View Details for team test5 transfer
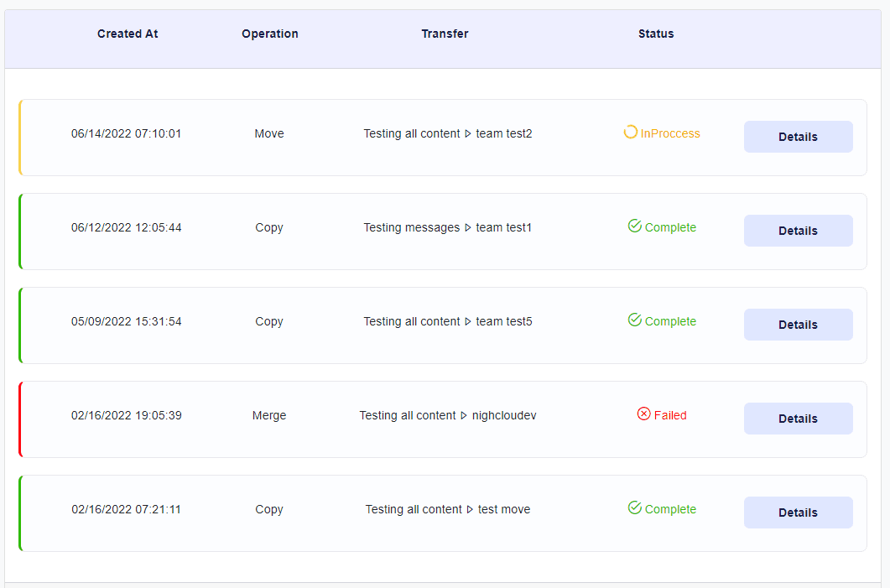The image size is (890, 588). click(x=798, y=325)
